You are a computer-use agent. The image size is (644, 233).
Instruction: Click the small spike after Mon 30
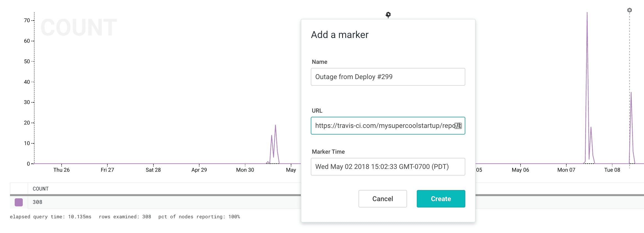pyautogui.click(x=275, y=126)
